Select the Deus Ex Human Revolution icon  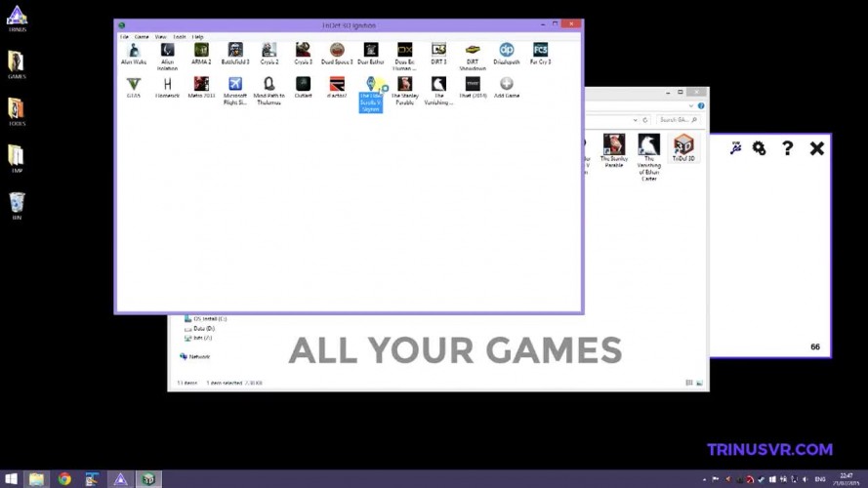click(x=404, y=56)
